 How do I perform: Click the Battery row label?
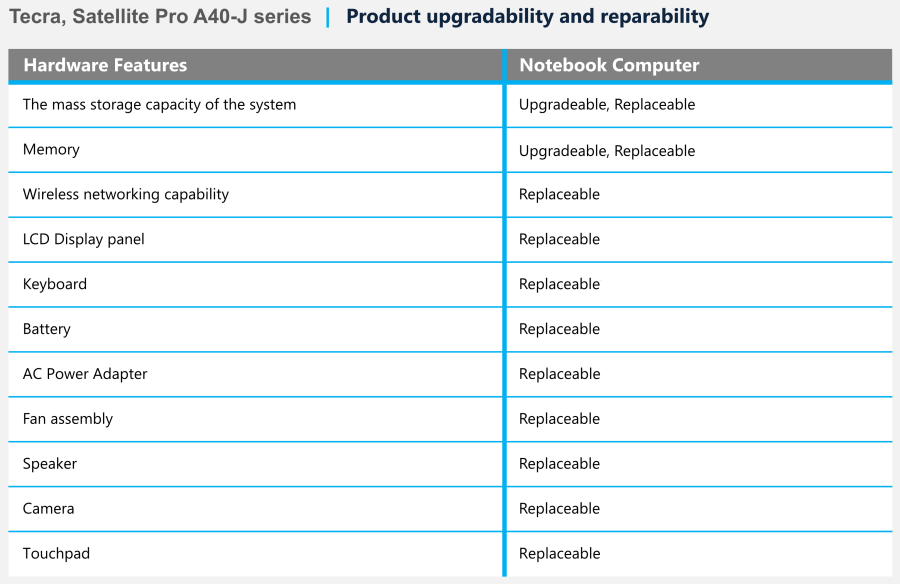(47, 330)
